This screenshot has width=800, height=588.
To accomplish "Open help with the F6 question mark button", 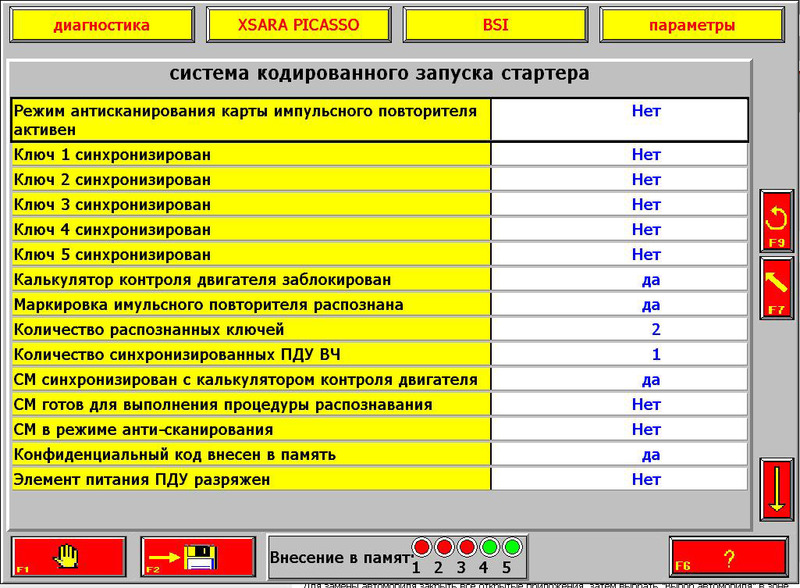I will [x=728, y=557].
